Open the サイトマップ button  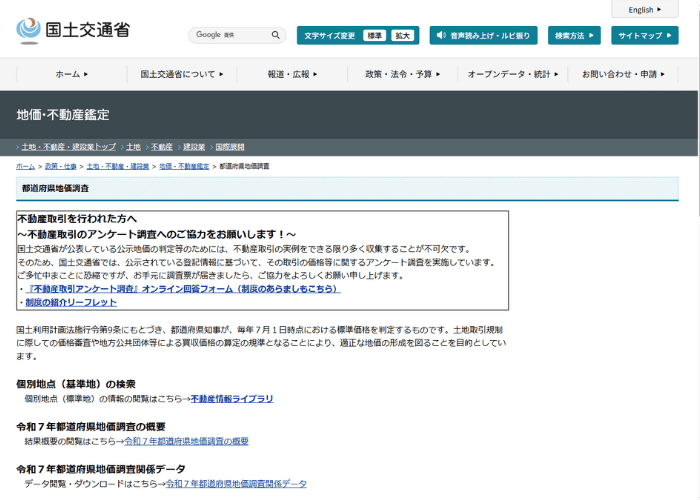pos(643,35)
